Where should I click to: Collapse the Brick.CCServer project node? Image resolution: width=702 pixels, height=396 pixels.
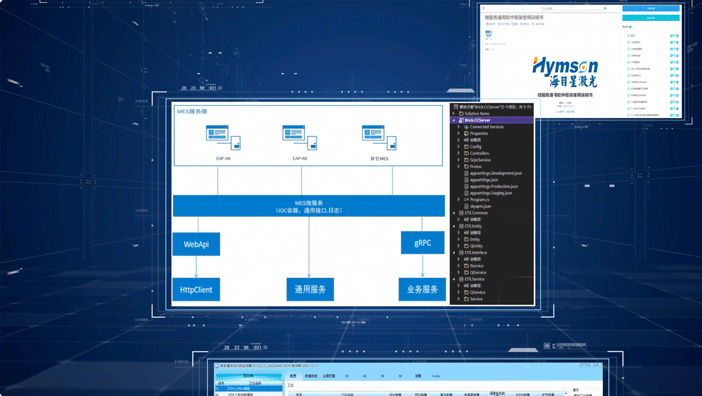[454, 120]
